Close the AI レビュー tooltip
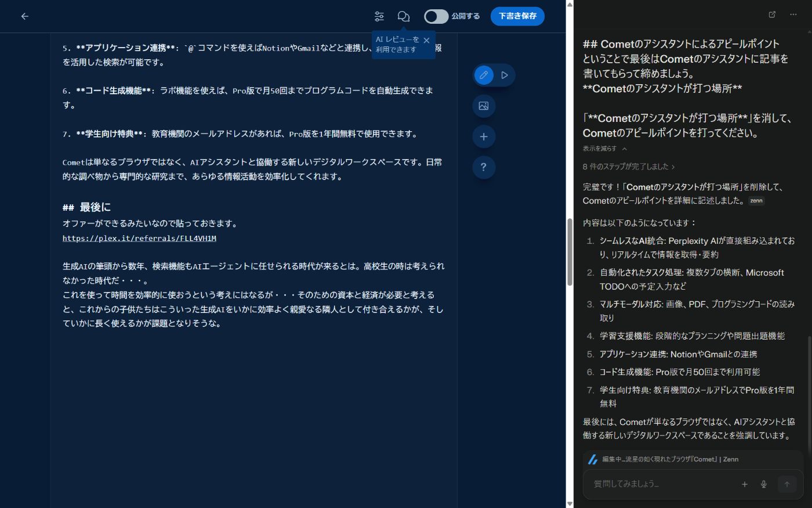 pyautogui.click(x=426, y=41)
